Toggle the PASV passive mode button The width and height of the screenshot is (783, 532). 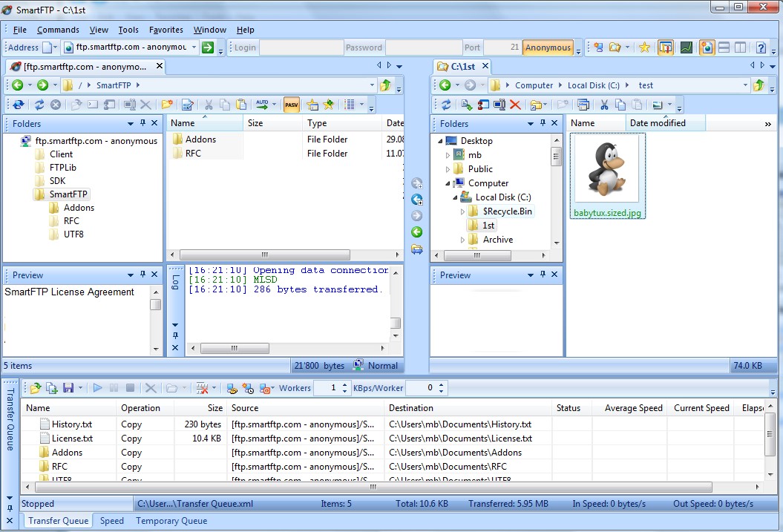click(x=292, y=105)
